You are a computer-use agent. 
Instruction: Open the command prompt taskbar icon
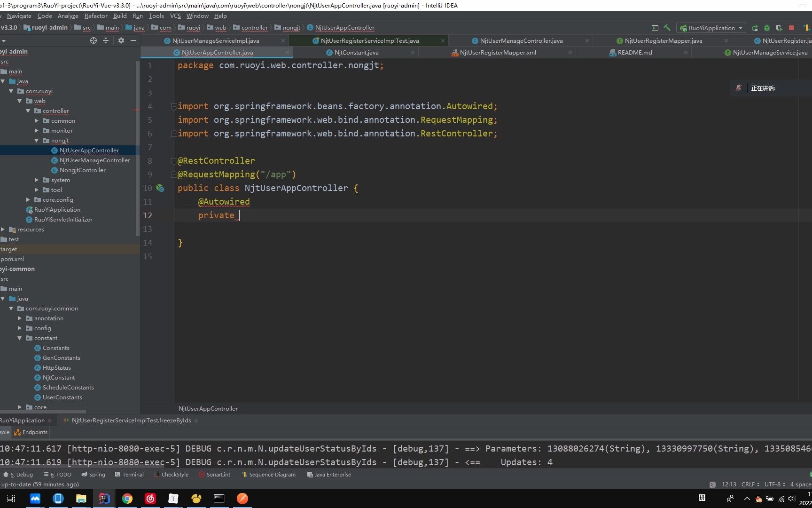click(219, 499)
